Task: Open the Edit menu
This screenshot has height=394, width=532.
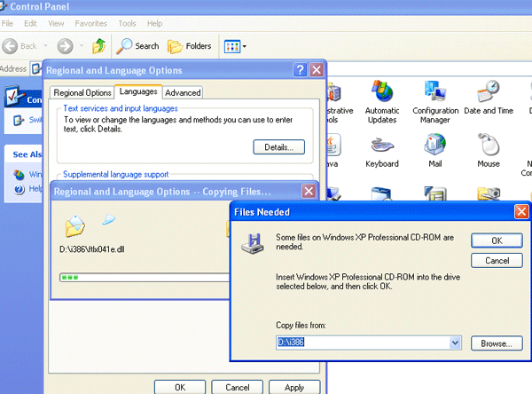Action: click(30, 23)
